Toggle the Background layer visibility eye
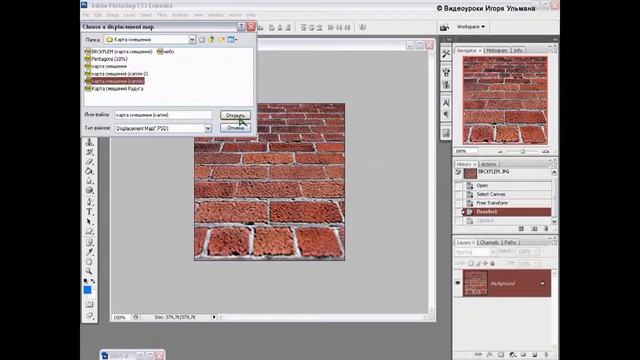The width and height of the screenshot is (640, 360). [x=458, y=283]
